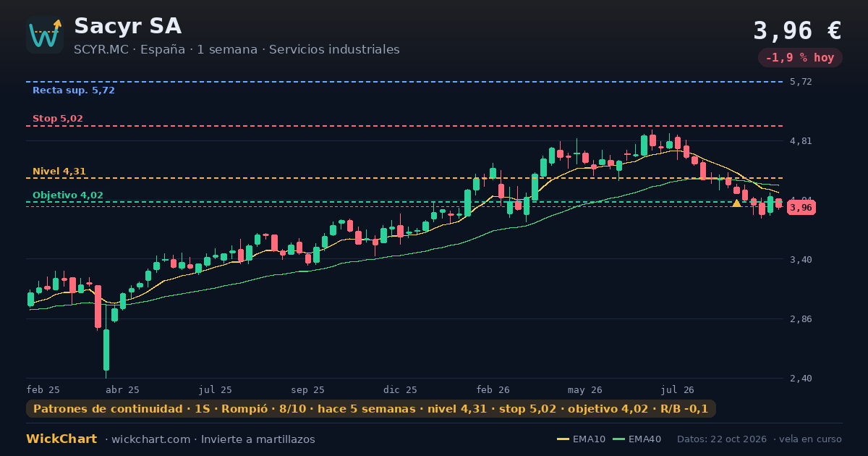This screenshot has height=456, width=868.
Task: Open the WickChart brand name in footer
Action: pos(61,439)
